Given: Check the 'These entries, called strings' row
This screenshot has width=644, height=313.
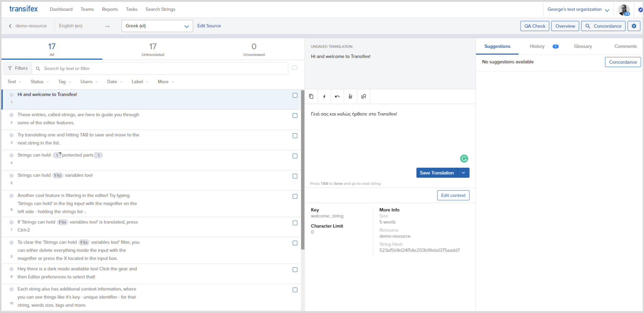Looking at the screenshot, I should [x=295, y=116].
